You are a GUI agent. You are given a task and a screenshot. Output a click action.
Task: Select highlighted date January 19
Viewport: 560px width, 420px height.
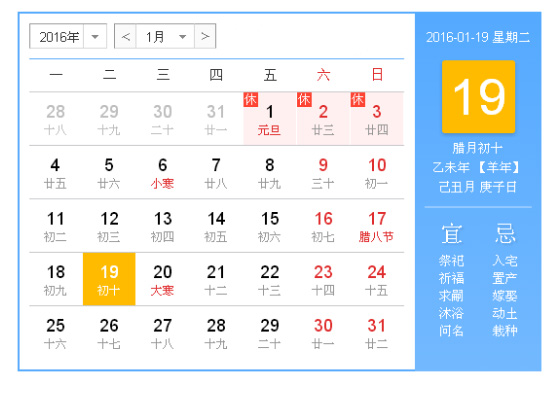coord(109,279)
